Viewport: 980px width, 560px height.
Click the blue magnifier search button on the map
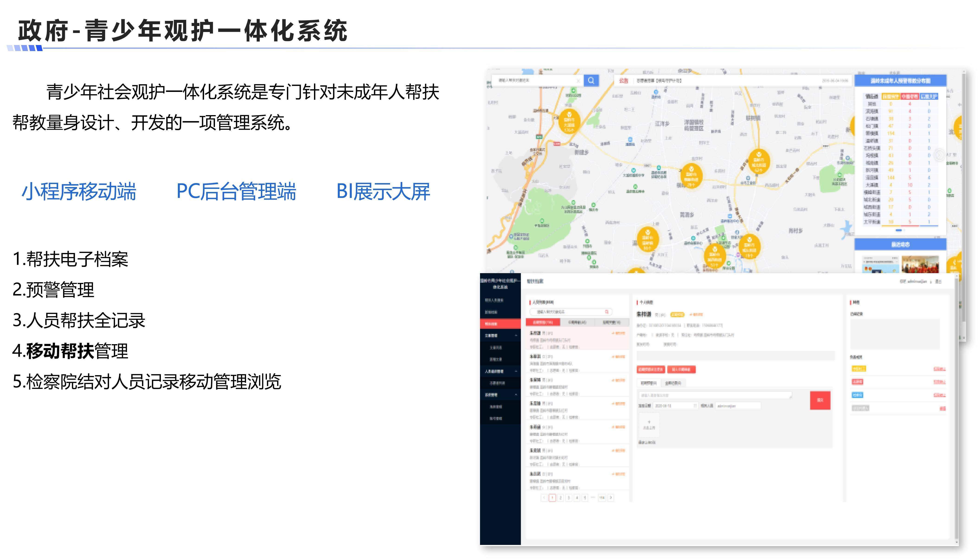click(591, 80)
